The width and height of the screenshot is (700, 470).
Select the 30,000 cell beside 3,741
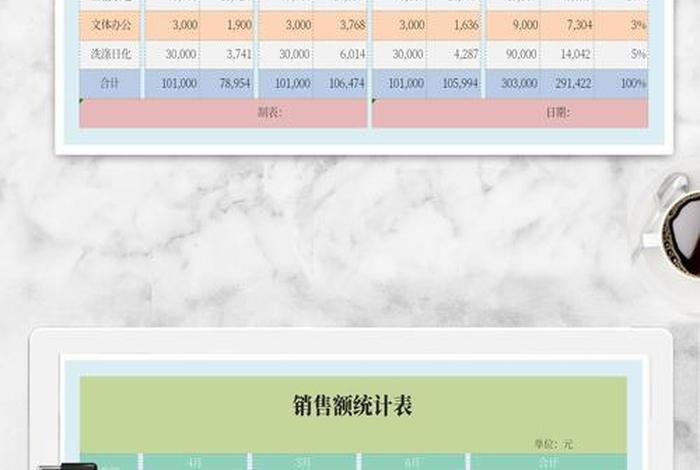[x=172, y=54]
